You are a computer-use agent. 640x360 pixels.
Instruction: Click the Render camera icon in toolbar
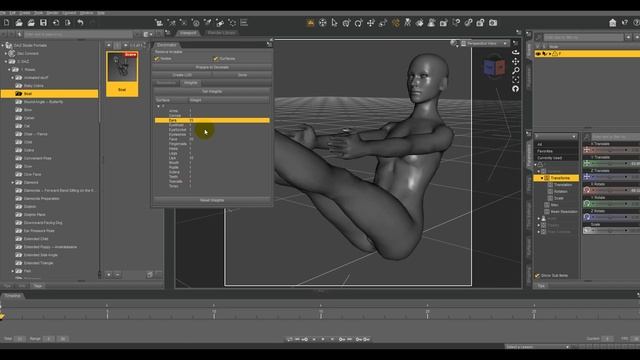pos(493,23)
